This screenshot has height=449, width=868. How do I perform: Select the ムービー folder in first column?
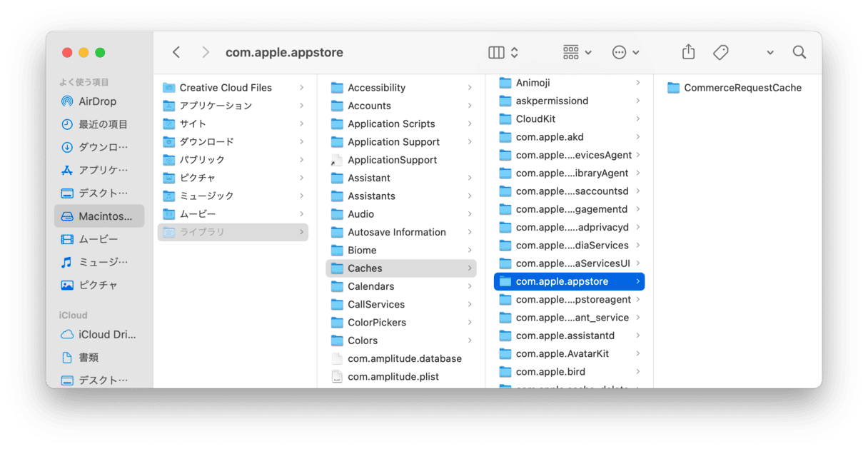pos(233,214)
